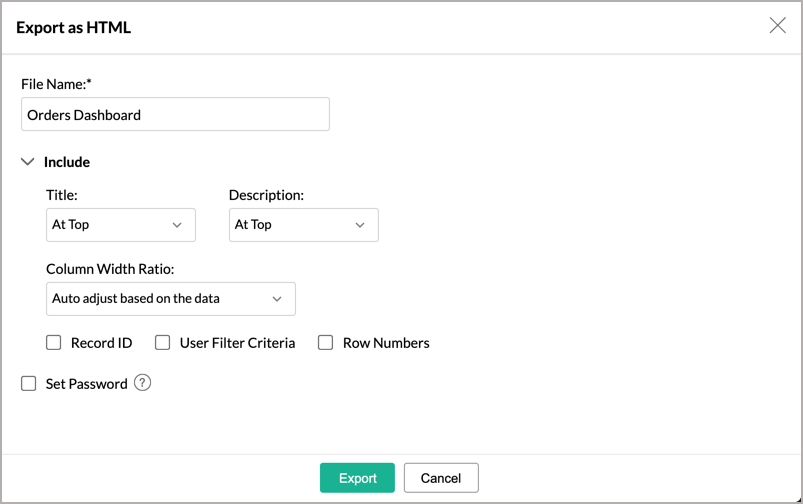Check the Row Numbers checkbox
The width and height of the screenshot is (803, 504).
coord(325,343)
